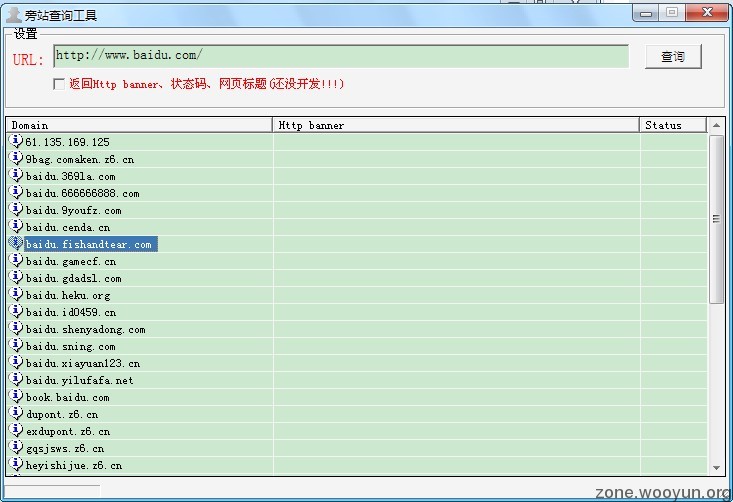Image resolution: width=733 pixels, height=502 pixels.
Task: Click the vertical scrollbar thumb
Action: (716, 218)
